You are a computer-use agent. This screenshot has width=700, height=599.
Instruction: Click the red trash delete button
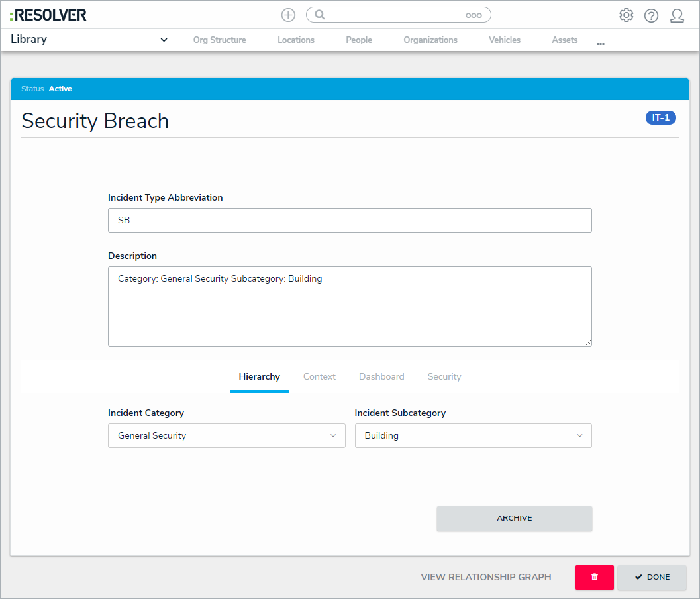coord(595,577)
